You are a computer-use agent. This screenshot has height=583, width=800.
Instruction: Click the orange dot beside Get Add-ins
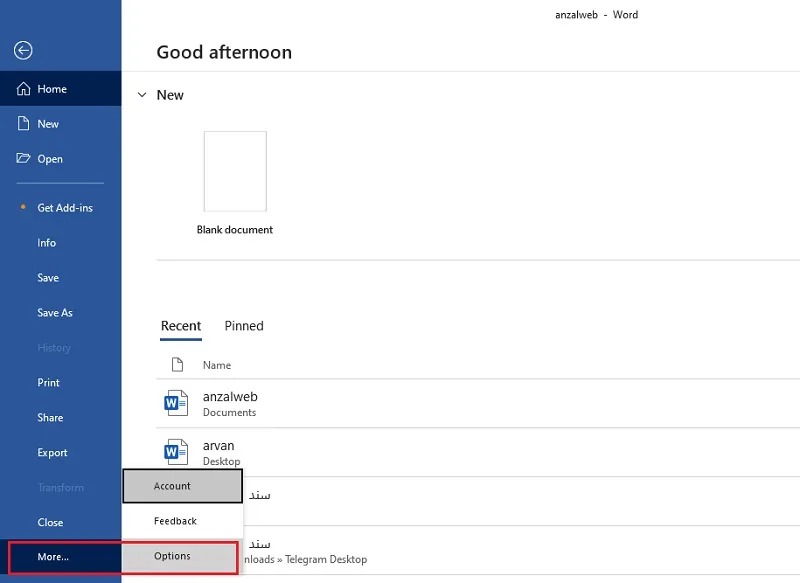pyautogui.click(x=23, y=207)
